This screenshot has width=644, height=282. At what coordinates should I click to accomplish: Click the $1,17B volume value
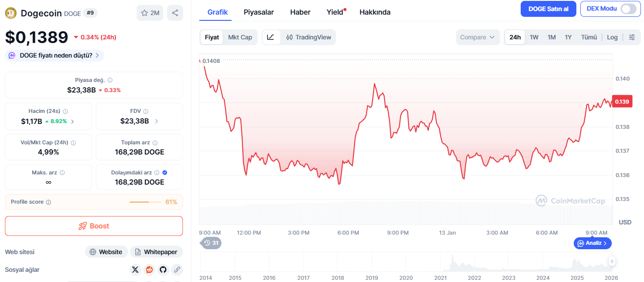point(31,121)
